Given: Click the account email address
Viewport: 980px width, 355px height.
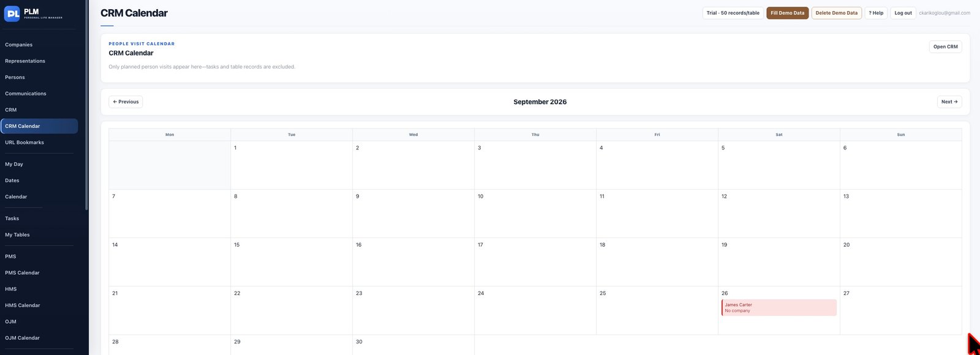Looking at the screenshot, I should point(944,13).
